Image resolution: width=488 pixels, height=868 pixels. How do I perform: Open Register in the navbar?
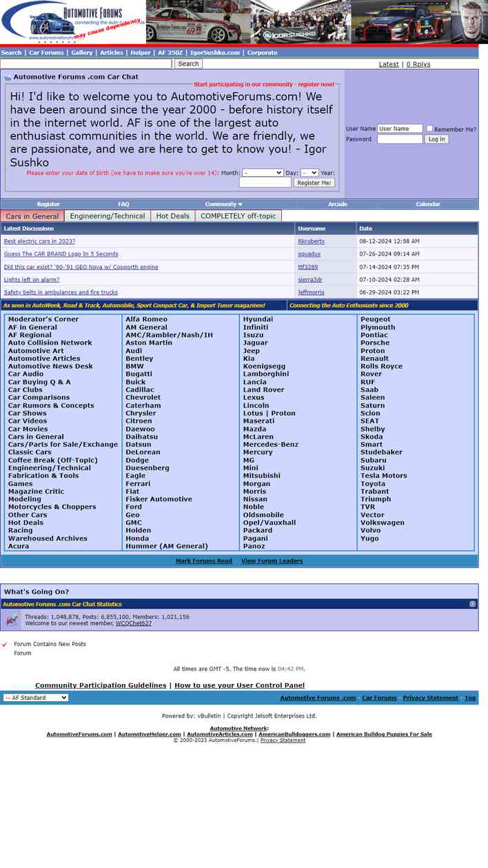[x=48, y=204]
